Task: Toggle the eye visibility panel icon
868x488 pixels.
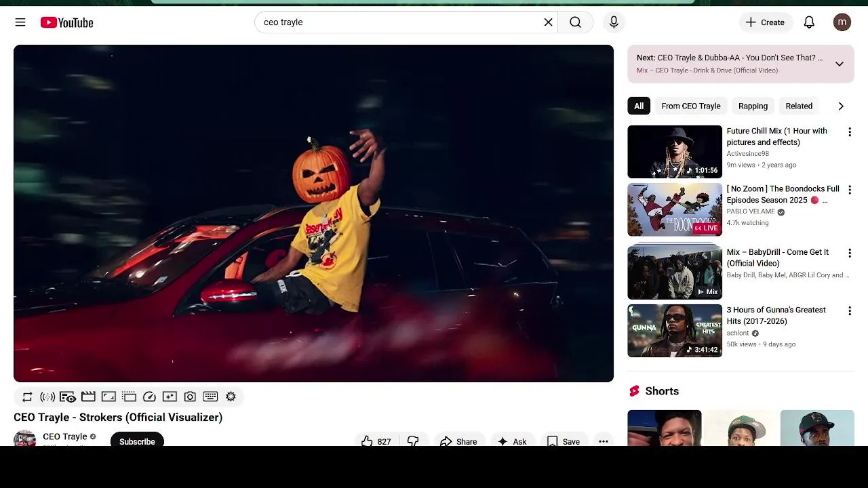Action: (68, 396)
